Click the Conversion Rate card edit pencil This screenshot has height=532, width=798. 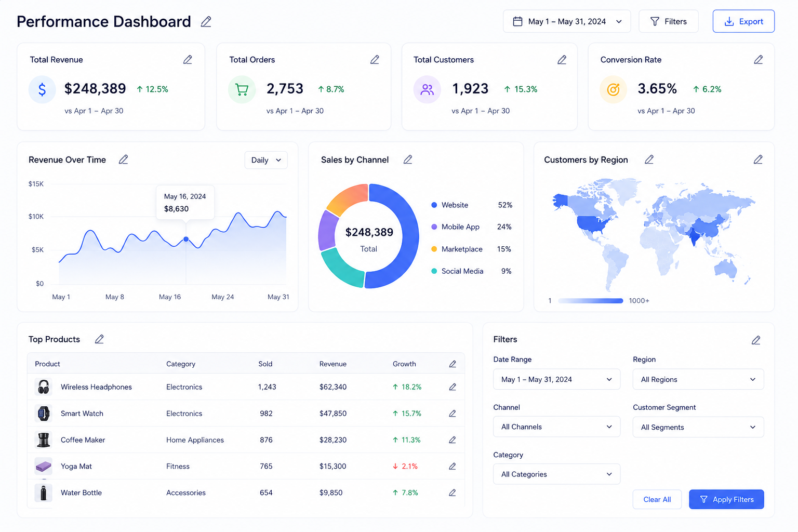[x=759, y=60]
